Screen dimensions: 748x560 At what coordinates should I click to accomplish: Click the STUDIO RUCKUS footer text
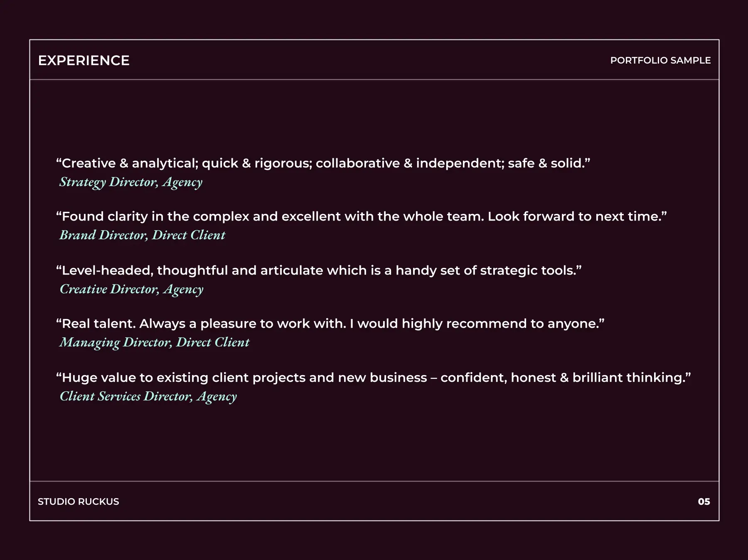pyautogui.click(x=79, y=501)
